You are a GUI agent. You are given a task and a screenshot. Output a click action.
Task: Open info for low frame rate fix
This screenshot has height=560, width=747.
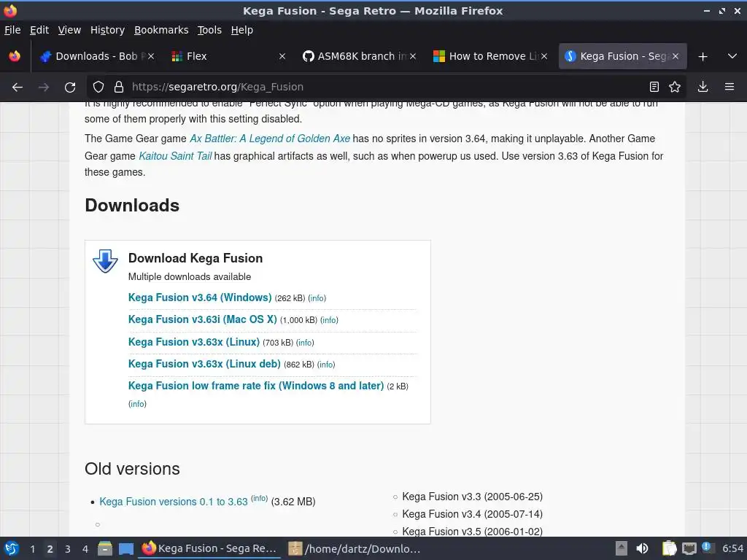click(x=137, y=404)
